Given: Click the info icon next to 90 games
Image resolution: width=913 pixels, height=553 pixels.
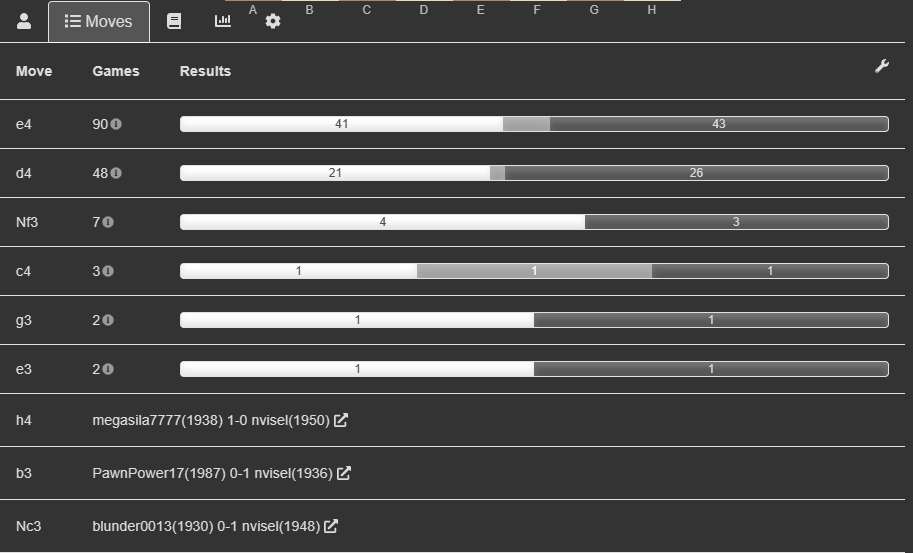Looking at the screenshot, I should [x=116, y=124].
